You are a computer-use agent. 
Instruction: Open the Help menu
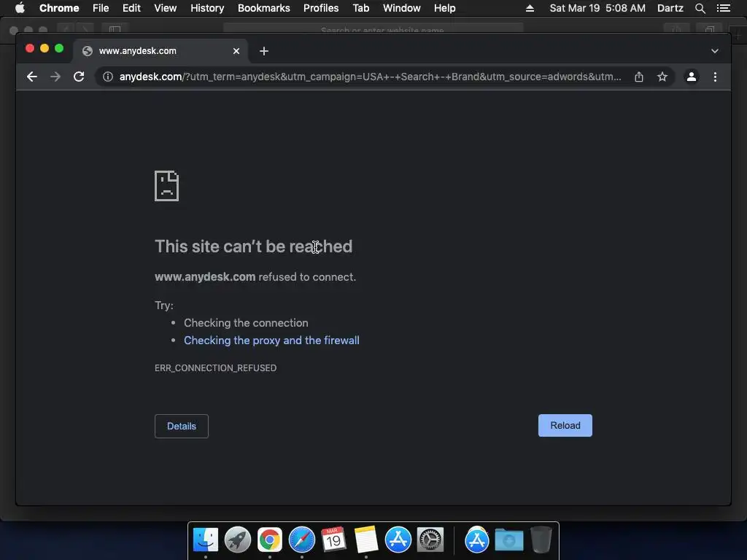click(444, 8)
